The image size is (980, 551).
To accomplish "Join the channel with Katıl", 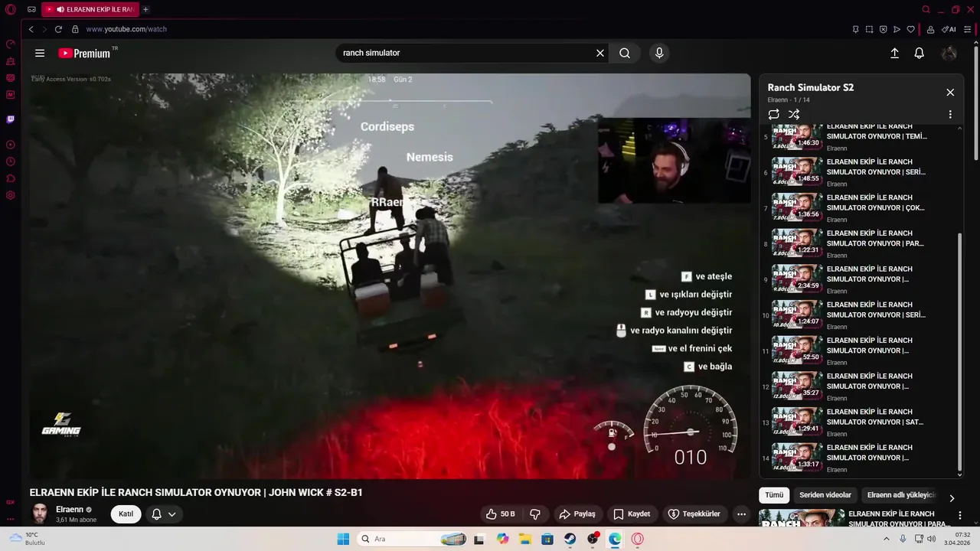I will (x=126, y=514).
